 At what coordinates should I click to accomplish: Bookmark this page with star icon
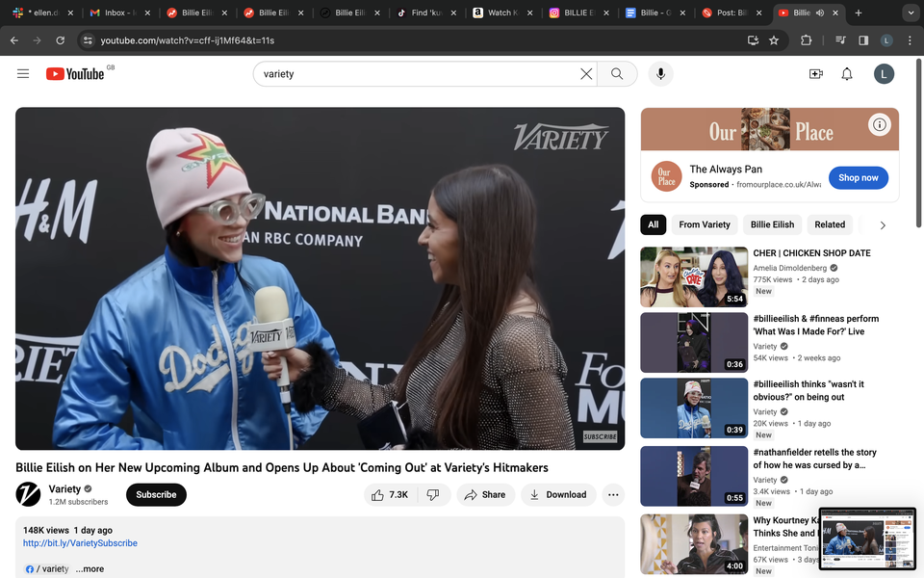[774, 40]
